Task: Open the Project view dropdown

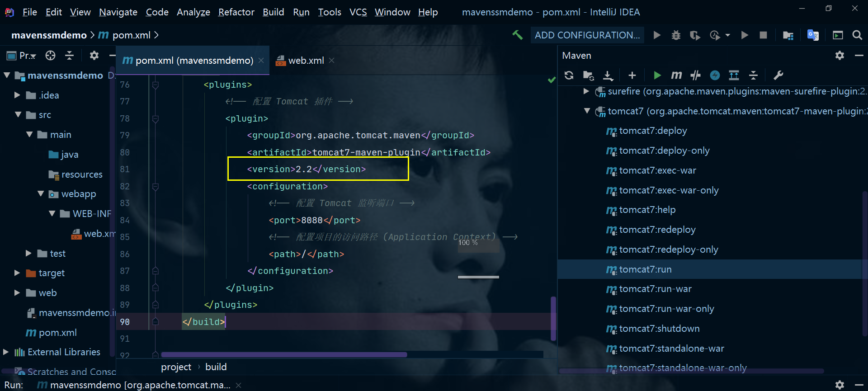Action: click(x=21, y=55)
